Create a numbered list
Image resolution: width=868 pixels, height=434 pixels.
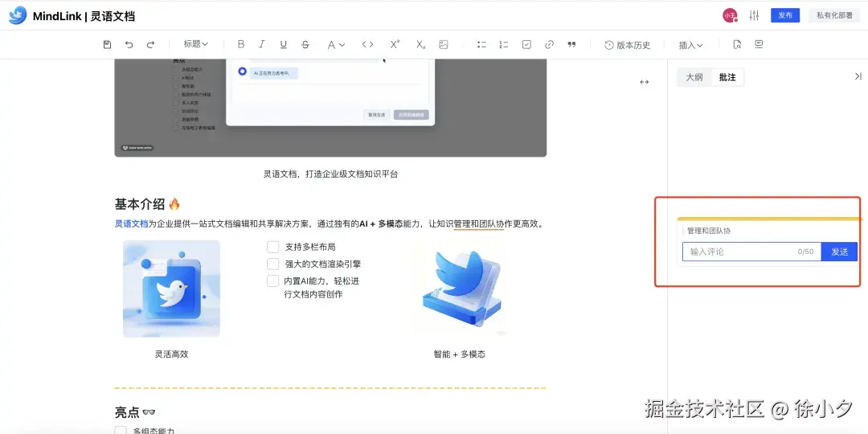point(504,45)
